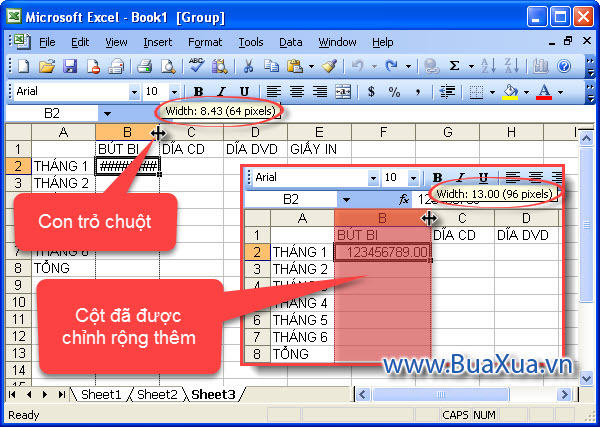Select row header 12
This screenshot has width=600, height=427.
coord(18,336)
